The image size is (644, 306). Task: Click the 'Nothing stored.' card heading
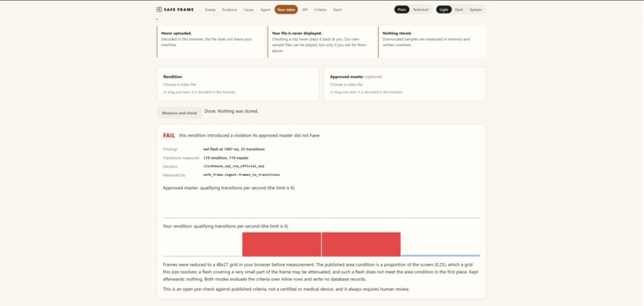(x=397, y=34)
